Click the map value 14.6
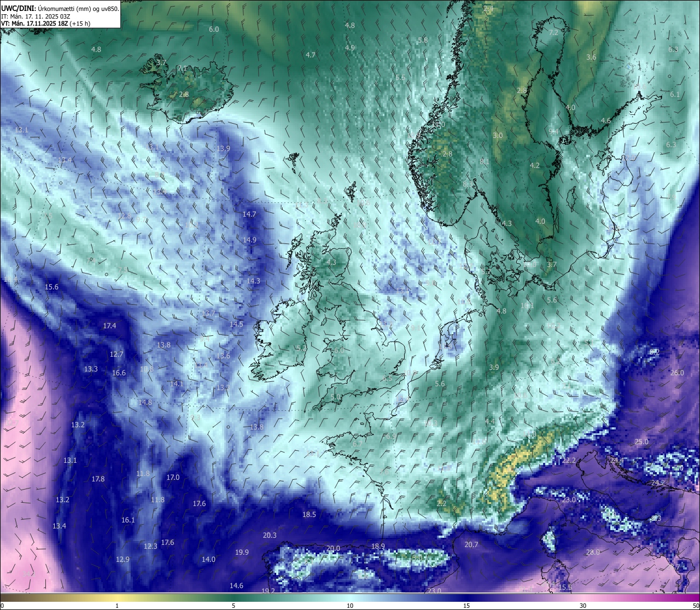The width and height of the screenshot is (700, 610). [x=236, y=585]
